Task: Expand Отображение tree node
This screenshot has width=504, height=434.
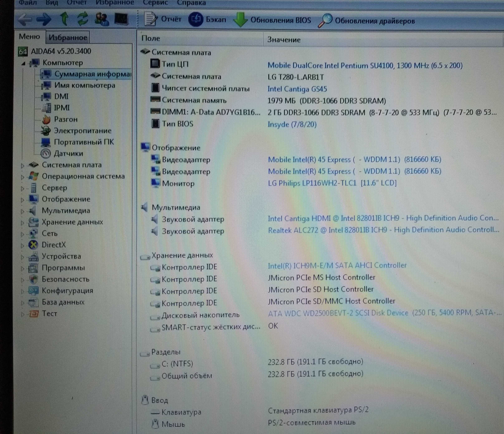Action: click(x=23, y=200)
